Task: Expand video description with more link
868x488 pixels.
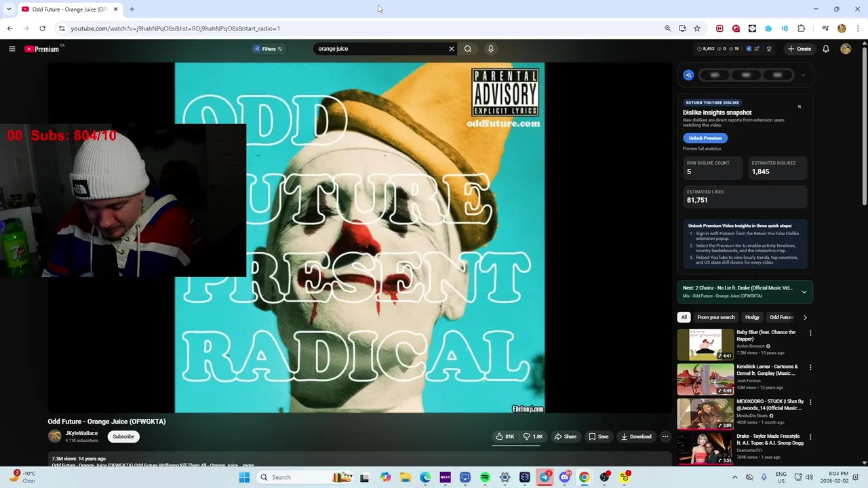Action: (248, 466)
